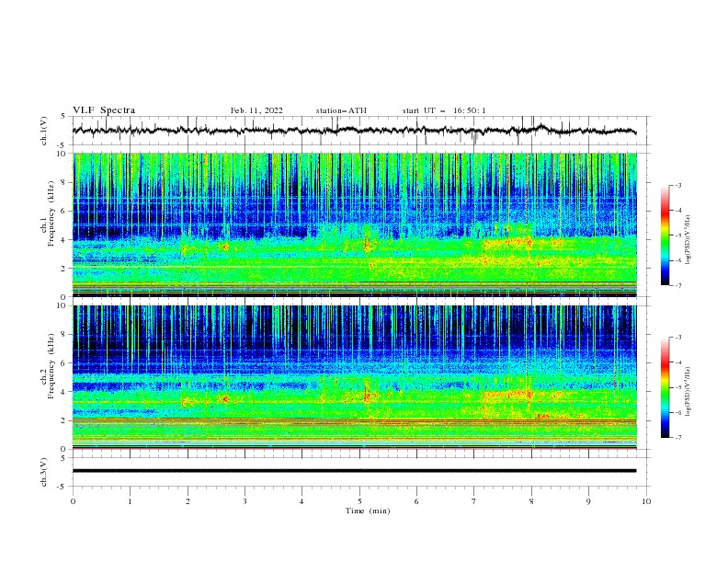This screenshot has height=563, width=728.
Task: Click time axis tick label "9"
Action: point(588,501)
